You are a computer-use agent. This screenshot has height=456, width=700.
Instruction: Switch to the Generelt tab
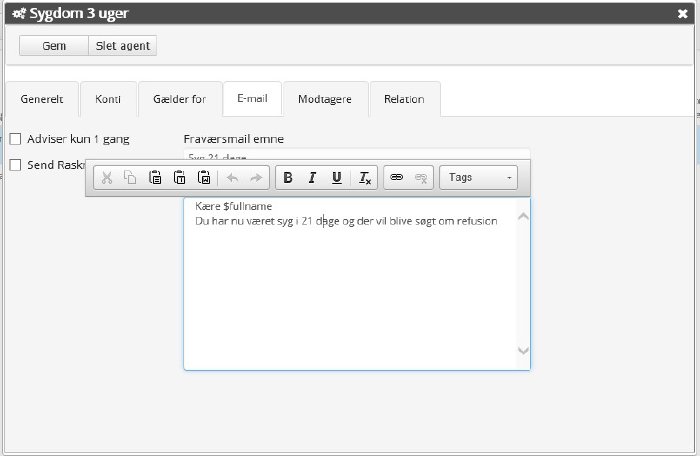(x=41, y=99)
